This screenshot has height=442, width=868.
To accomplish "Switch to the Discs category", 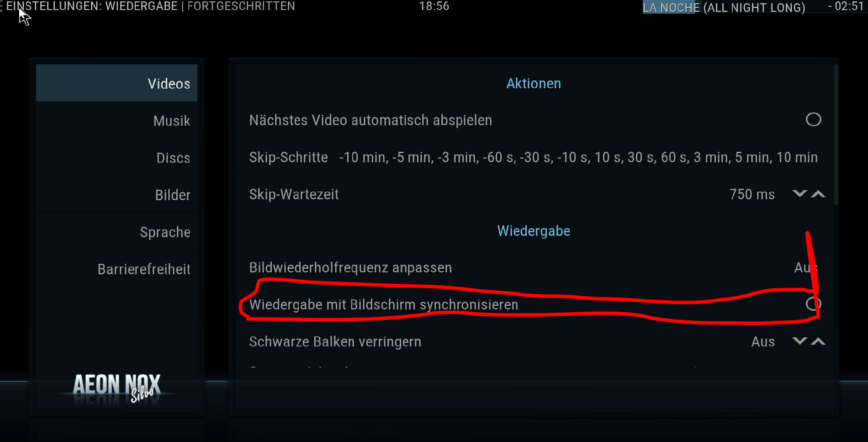I will click(x=116, y=158).
